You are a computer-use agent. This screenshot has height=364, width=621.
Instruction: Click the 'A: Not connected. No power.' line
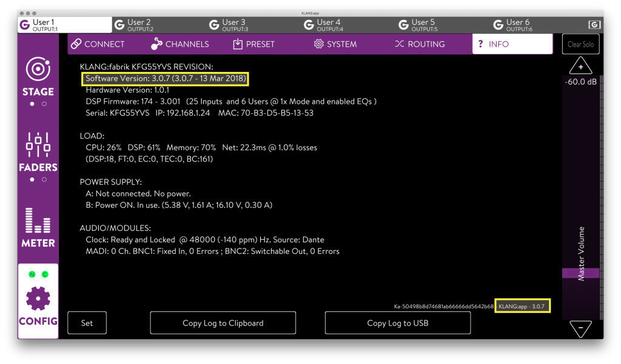[138, 193]
